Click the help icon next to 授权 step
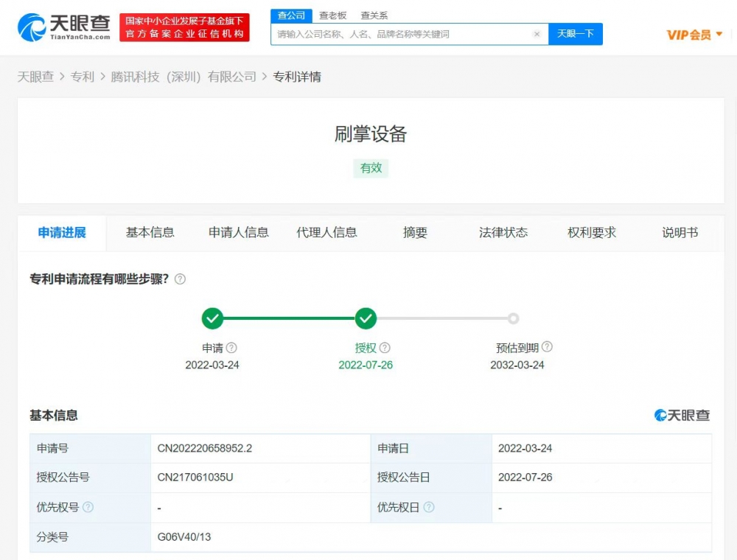The height and width of the screenshot is (560, 737). [385, 348]
